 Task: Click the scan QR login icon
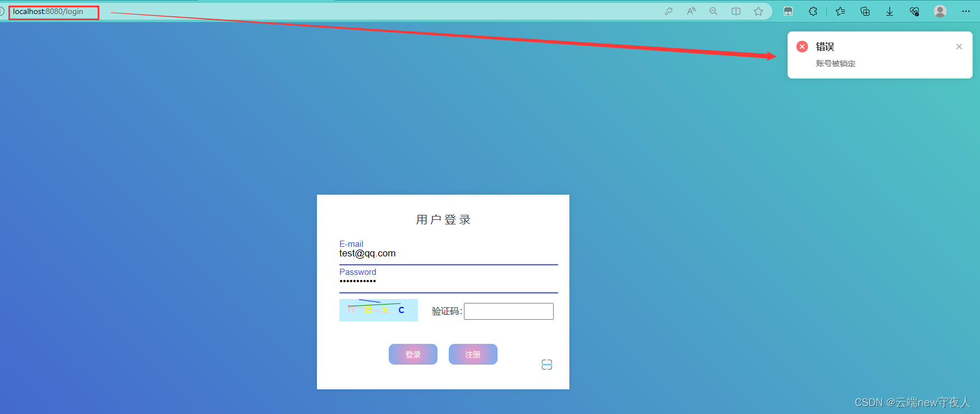[x=547, y=365]
